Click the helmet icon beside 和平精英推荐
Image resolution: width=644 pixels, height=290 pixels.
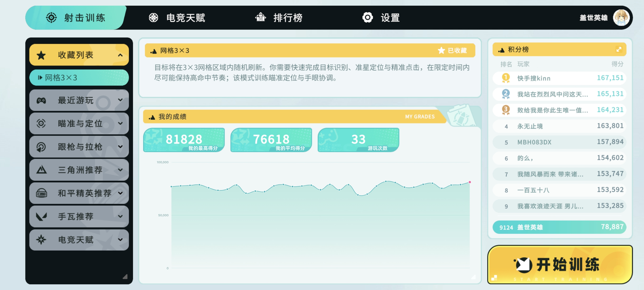pos(41,193)
